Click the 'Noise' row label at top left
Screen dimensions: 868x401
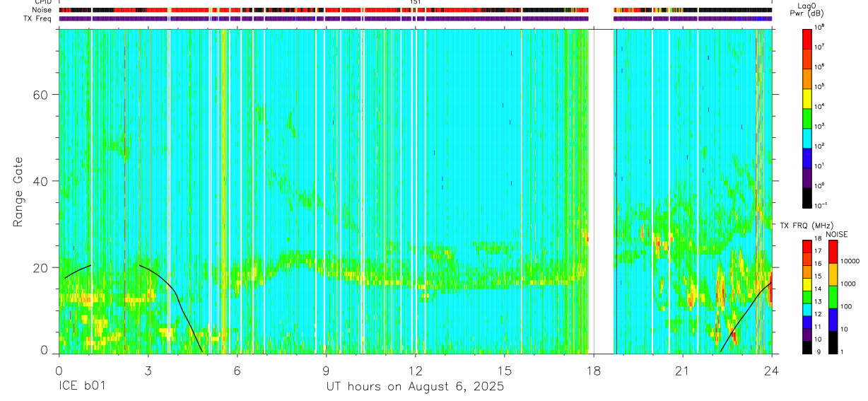point(42,10)
